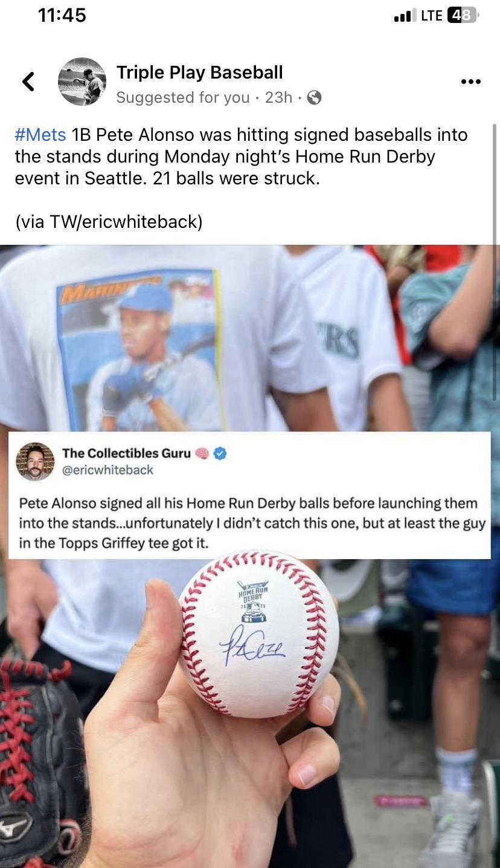Image resolution: width=500 pixels, height=868 pixels.
Task: Open the Triple Play Baseball page name
Action: (x=199, y=73)
